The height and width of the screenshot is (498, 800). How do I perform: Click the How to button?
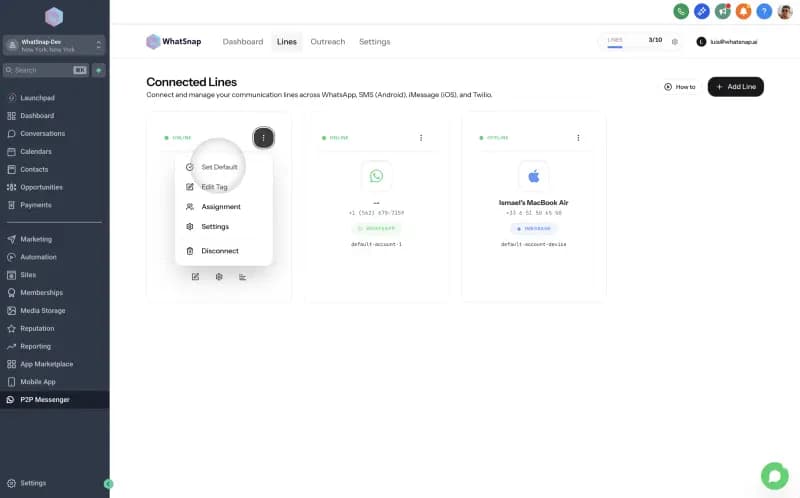pos(680,87)
